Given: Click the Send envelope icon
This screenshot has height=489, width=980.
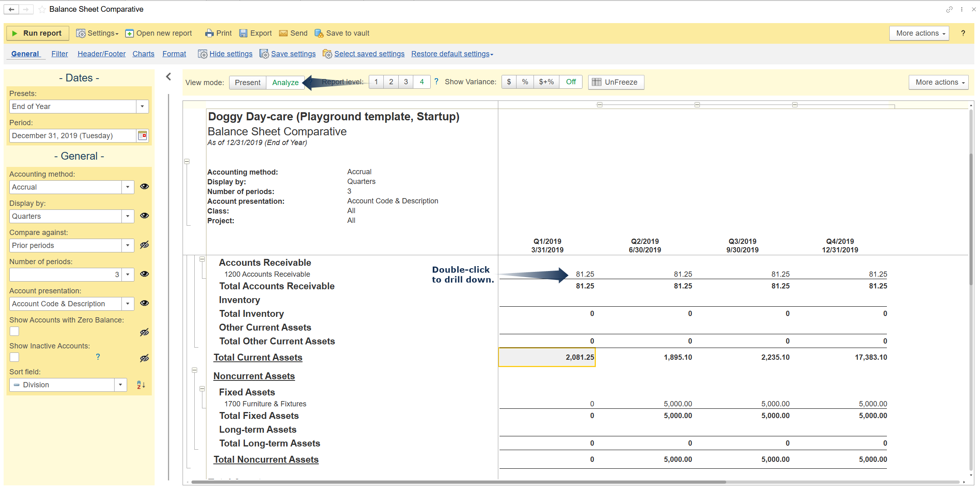Looking at the screenshot, I should coord(283,33).
